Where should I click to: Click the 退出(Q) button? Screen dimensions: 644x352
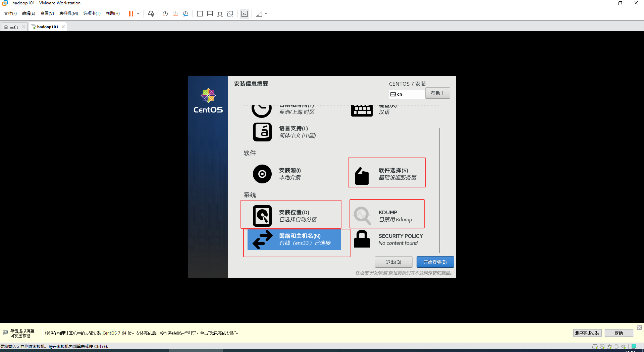tap(393, 262)
